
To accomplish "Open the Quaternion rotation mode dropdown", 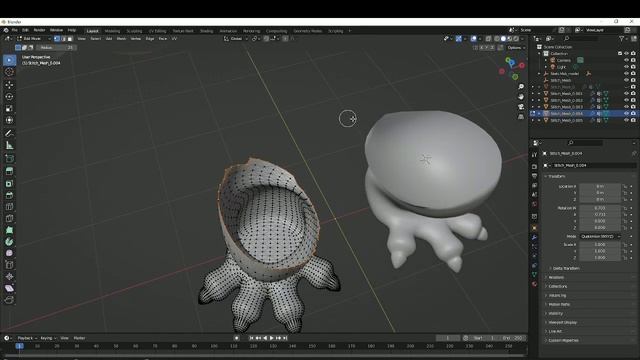I will pos(600,236).
